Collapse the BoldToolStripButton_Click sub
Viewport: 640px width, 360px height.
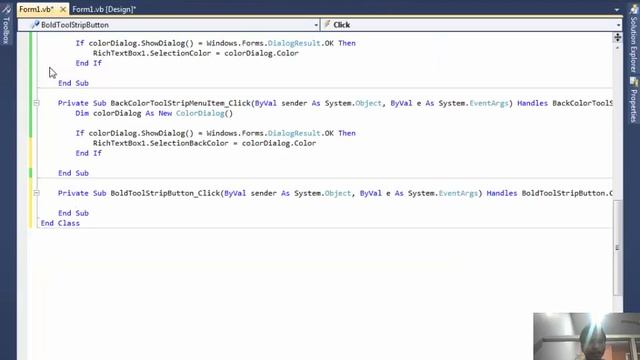click(x=36, y=193)
